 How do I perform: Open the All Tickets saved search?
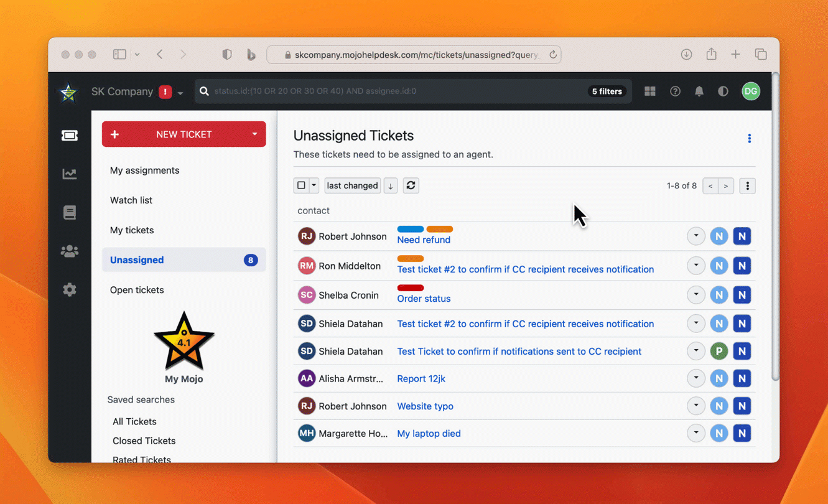(134, 421)
